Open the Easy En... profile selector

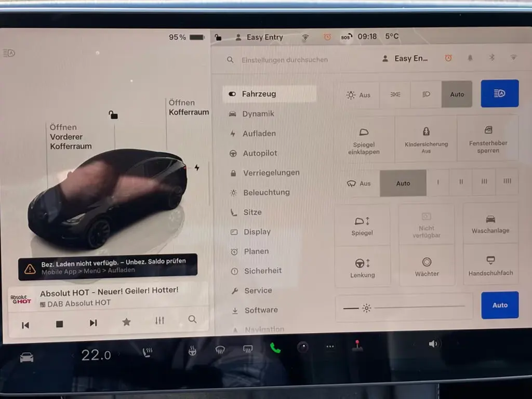(x=405, y=58)
